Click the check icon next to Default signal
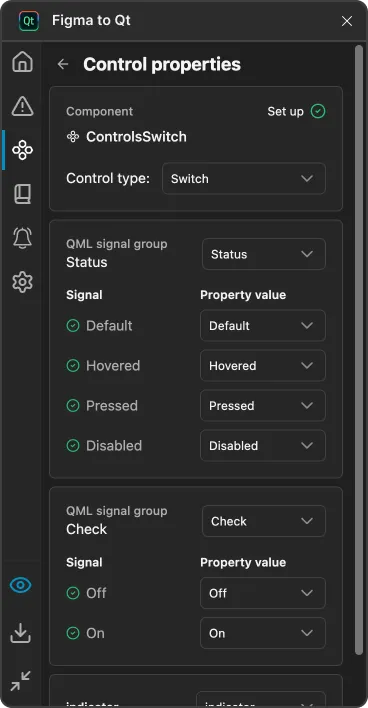 73,326
